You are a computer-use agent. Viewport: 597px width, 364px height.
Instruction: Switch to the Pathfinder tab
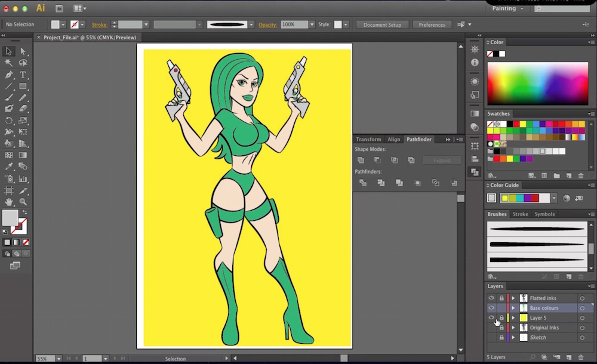coord(419,140)
